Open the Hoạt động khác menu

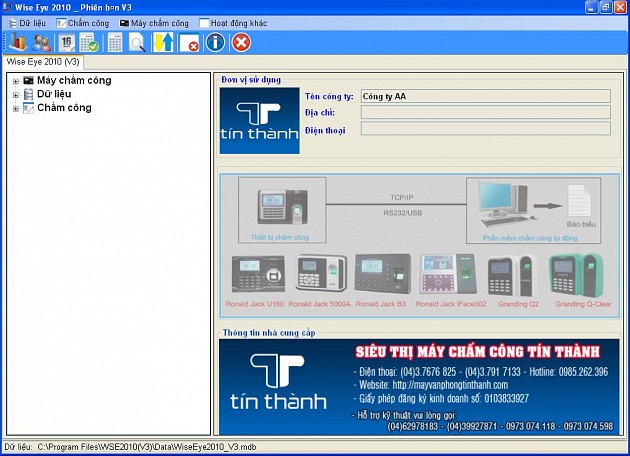pos(233,23)
